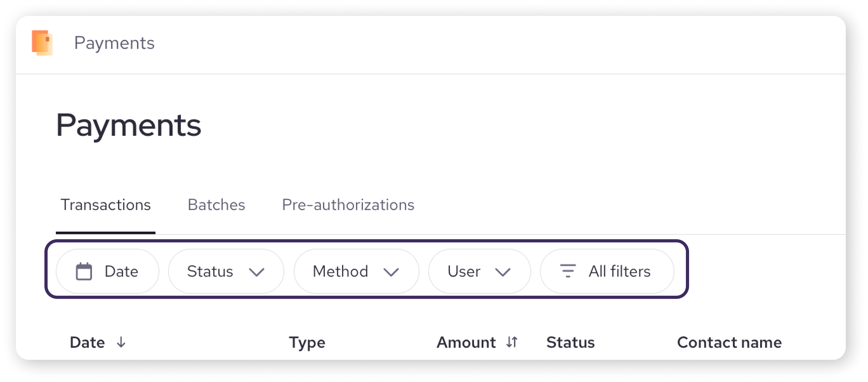The height and width of the screenshot is (382, 868).
Task: Open the Status filter dropdown
Action: 226,271
